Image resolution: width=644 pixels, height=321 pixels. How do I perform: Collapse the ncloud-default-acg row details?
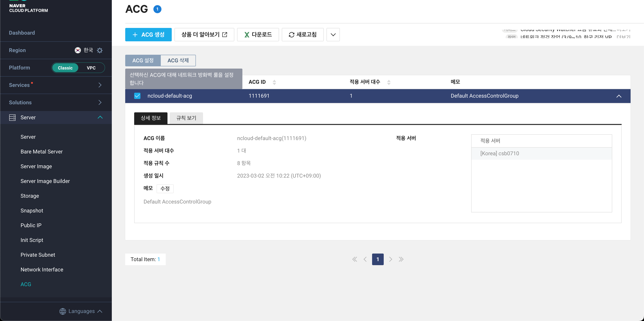619,96
